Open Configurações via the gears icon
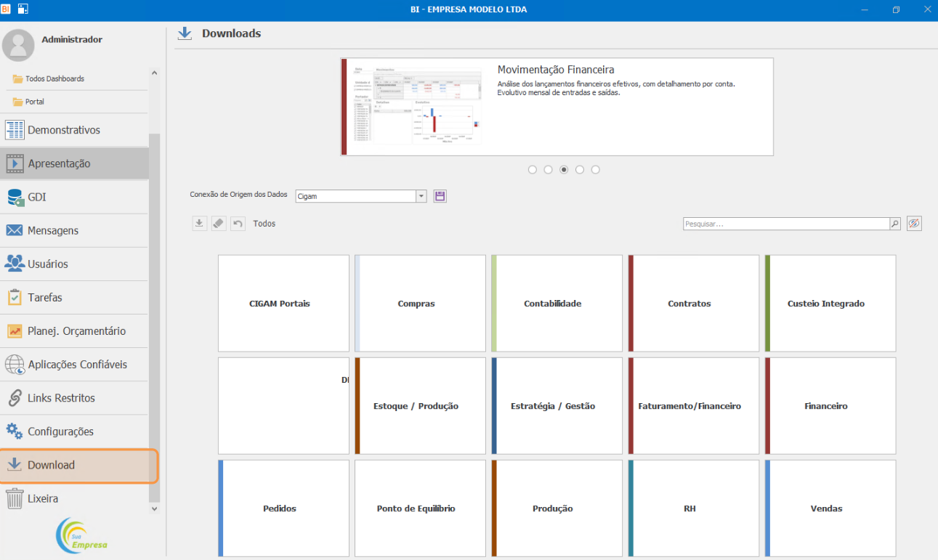 (x=15, y=431)
